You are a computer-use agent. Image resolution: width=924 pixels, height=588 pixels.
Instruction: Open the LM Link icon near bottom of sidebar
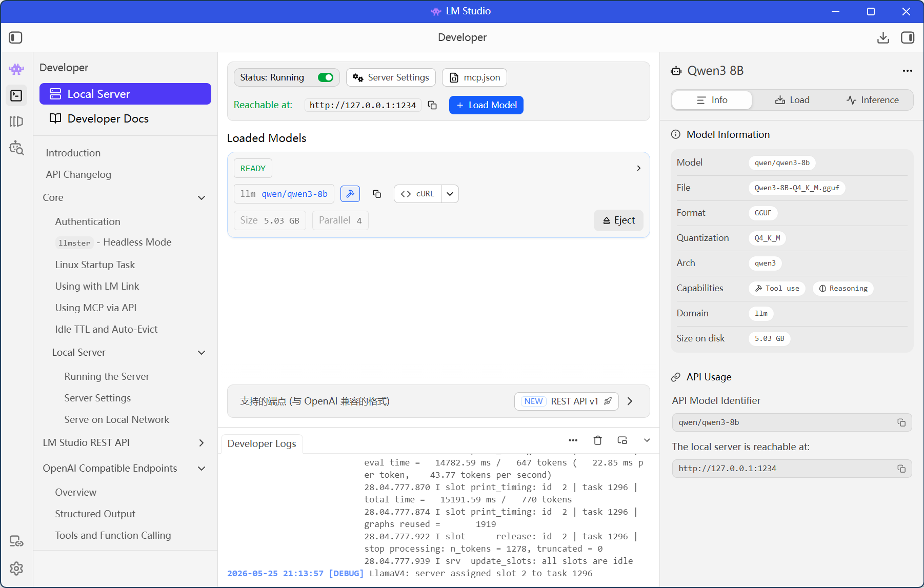point(16,541)
